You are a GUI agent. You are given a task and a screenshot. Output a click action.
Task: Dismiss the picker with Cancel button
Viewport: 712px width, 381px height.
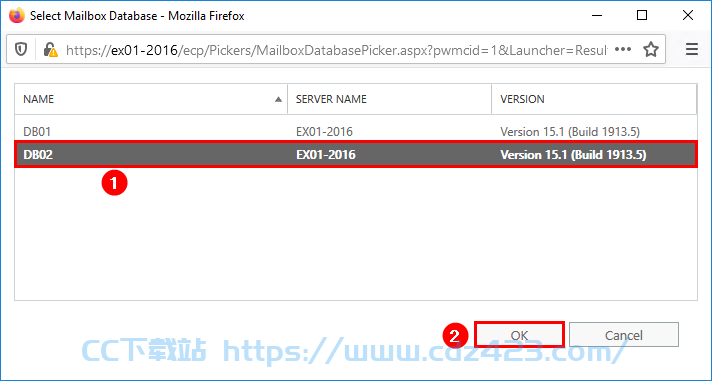click(x=623, y=335)
